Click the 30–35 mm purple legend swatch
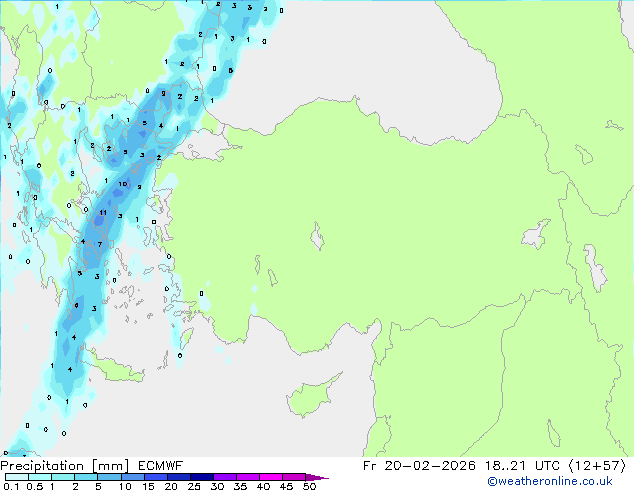 coord(225,477)
